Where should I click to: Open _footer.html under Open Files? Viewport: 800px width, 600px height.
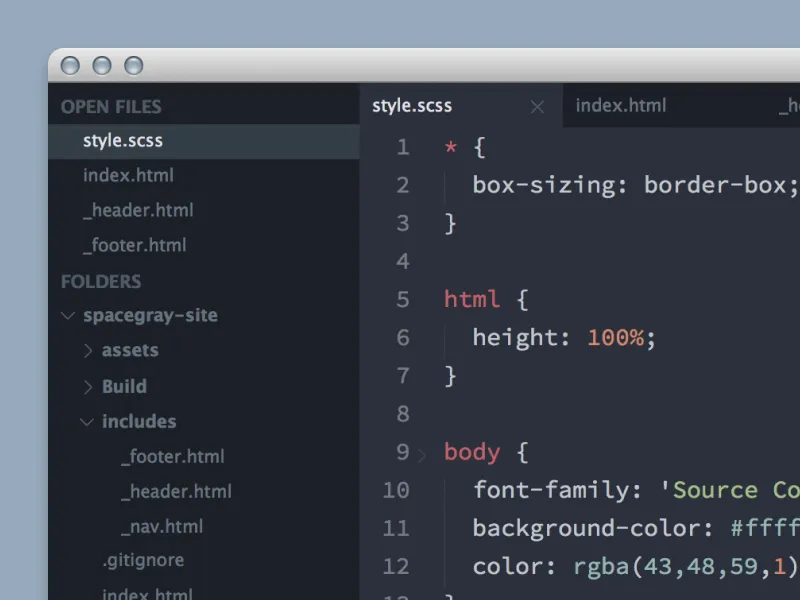(134, 246)
